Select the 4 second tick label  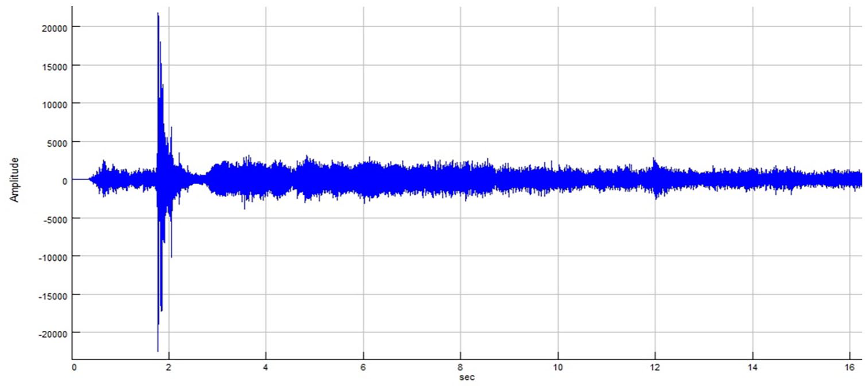point(265,368)
